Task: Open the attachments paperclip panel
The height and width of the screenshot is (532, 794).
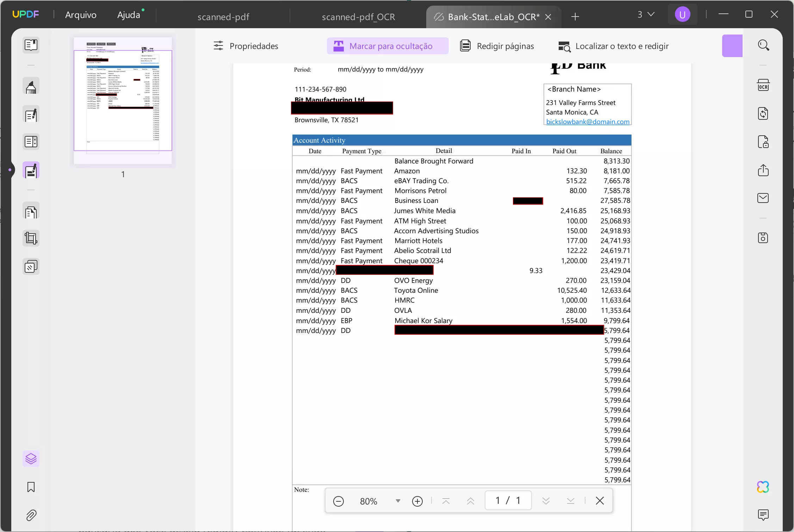Action: [31, 515]
